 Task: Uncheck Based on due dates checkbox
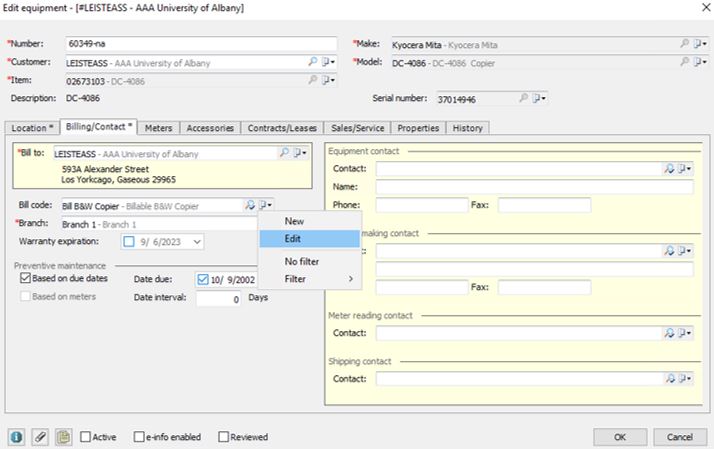coord(26,278)
